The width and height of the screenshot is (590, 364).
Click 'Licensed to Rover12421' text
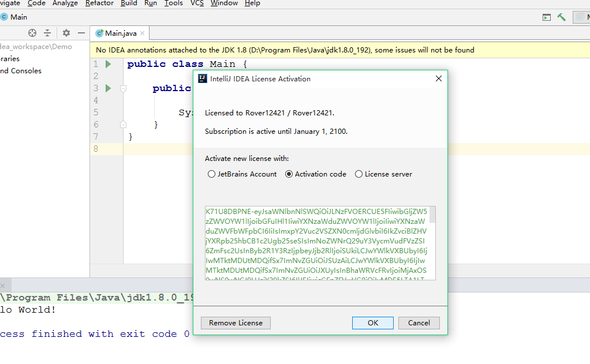(270, 113)
